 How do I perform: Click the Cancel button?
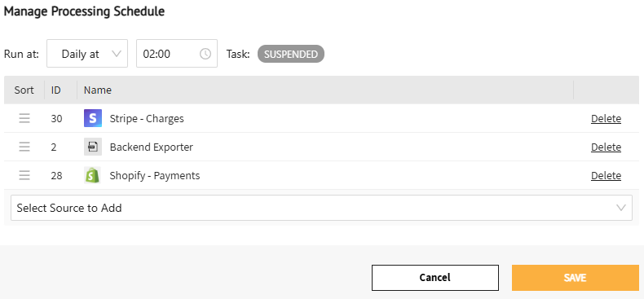[x=435, y=278]
